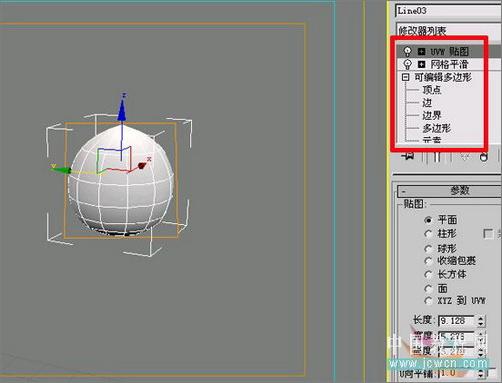This screenshot has height=383, width=502.
Task: Select the 边 sub-object level
Action: pos(427,103)
